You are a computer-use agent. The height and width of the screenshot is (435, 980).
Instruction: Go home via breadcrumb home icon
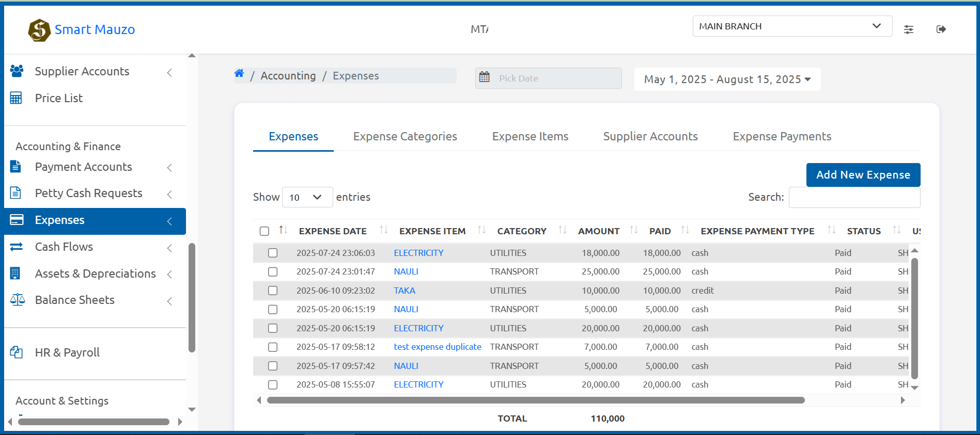click(x=239, y=74)
